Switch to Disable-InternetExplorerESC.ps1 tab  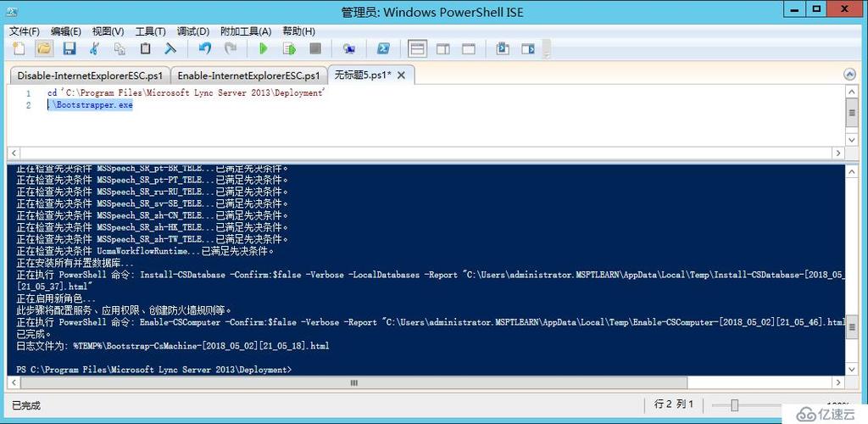90,75
